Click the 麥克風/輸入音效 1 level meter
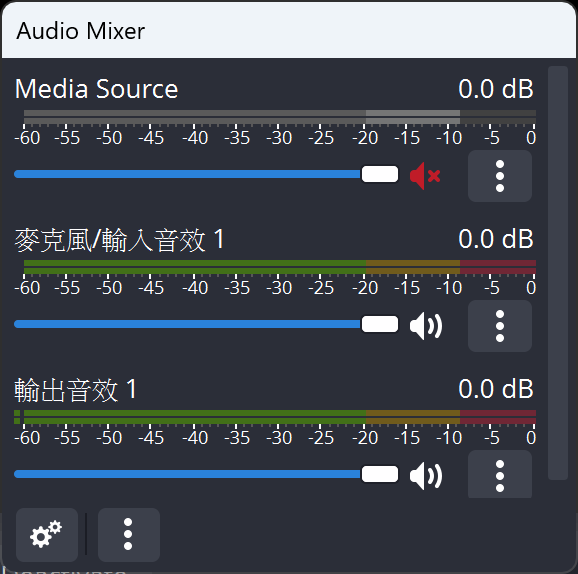This screenshot has width=578, height=574. [x=280, y=267]
